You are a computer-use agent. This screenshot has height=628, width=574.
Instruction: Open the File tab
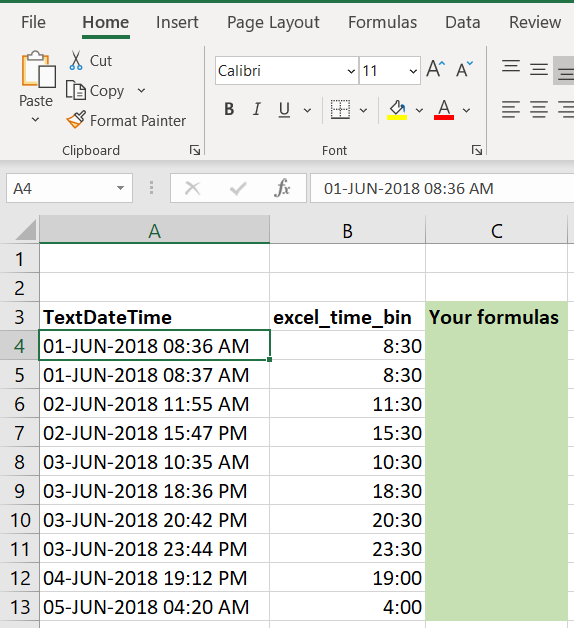[33, 22]
